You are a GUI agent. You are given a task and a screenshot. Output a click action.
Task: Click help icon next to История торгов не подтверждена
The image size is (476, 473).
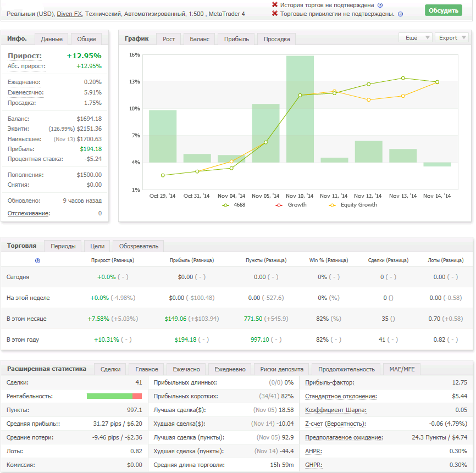point(380,5)
